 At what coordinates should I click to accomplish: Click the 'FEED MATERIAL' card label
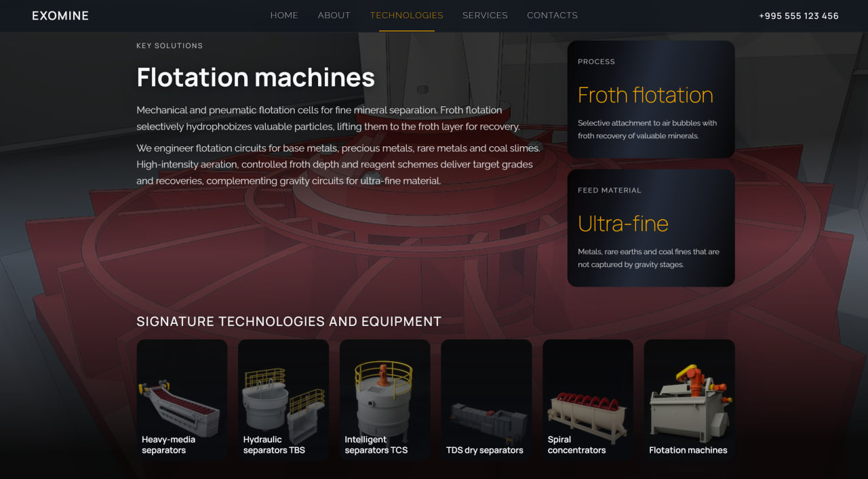point(610,190)
